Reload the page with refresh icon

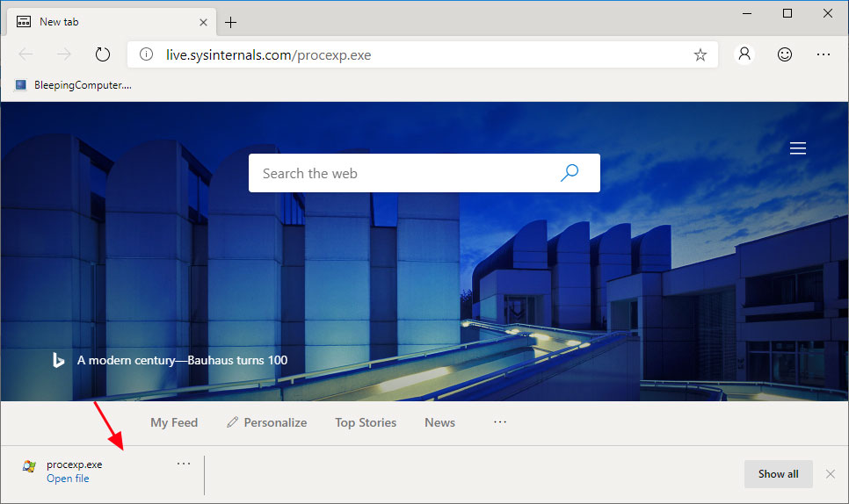coord(102,54)
